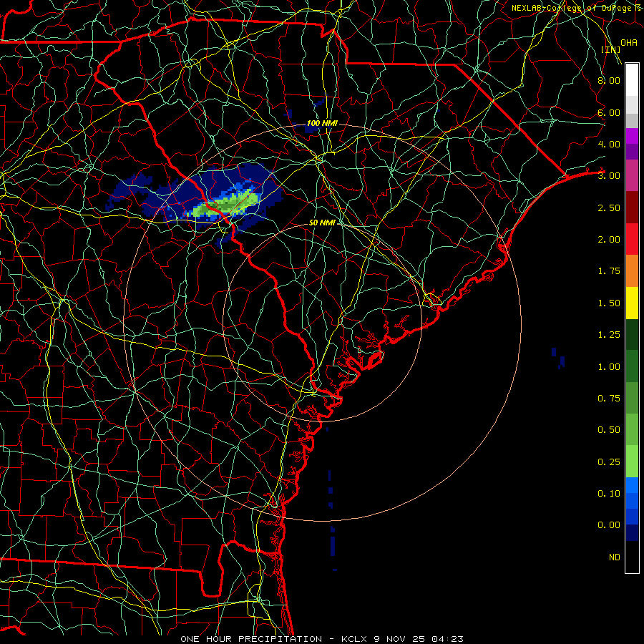Click the 9 NOV 25 04:23 timestamp
This screenshot has width=644, height=644.
(418, 639)
